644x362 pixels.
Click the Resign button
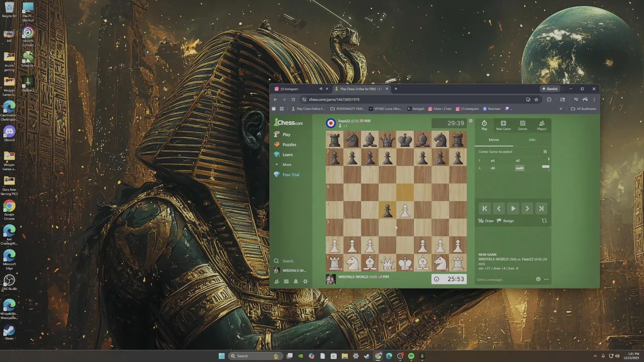(x=506, y=221)
